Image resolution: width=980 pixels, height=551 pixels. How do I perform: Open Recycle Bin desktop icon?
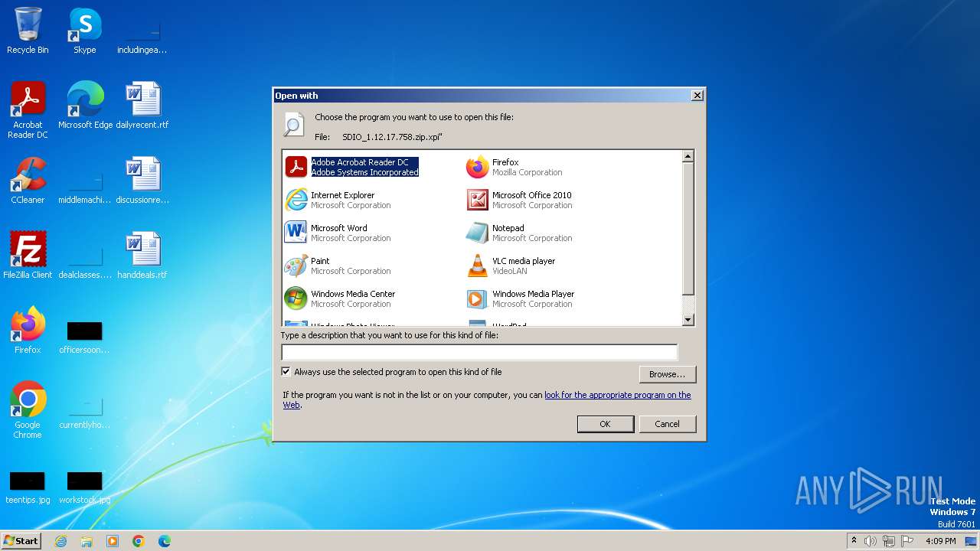click(28, 31)
